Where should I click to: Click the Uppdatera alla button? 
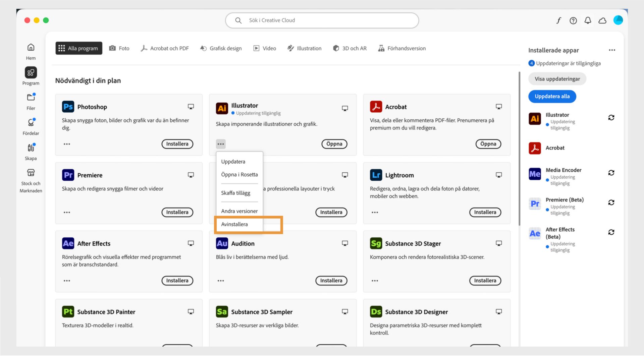pyautogui.click(x=552, y=97)
